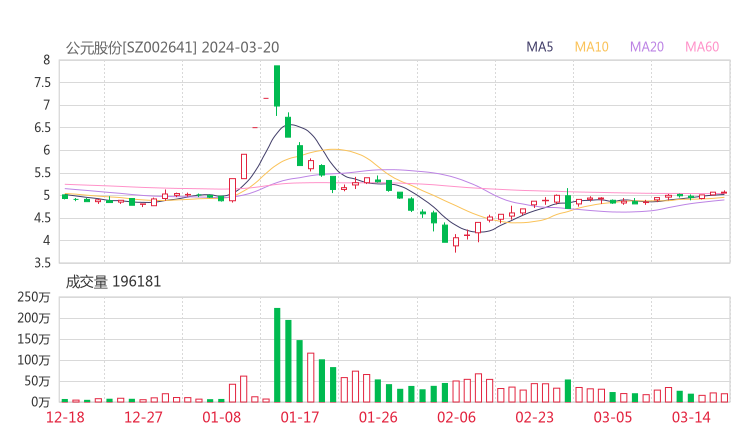This screenshot has height=440, width=740.
Task: Click the volume axis label 150万
Action: 34,339
